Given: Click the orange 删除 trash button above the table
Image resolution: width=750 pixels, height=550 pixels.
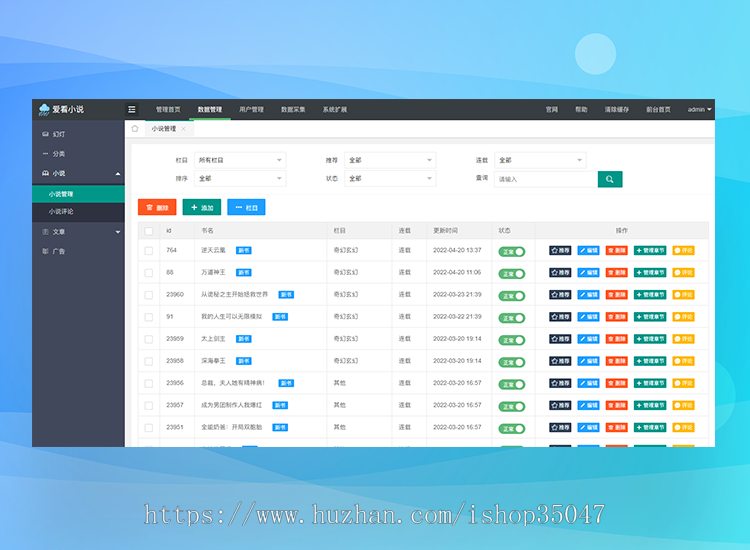Looking at the screenshot, I should click(x=157, y=207).
